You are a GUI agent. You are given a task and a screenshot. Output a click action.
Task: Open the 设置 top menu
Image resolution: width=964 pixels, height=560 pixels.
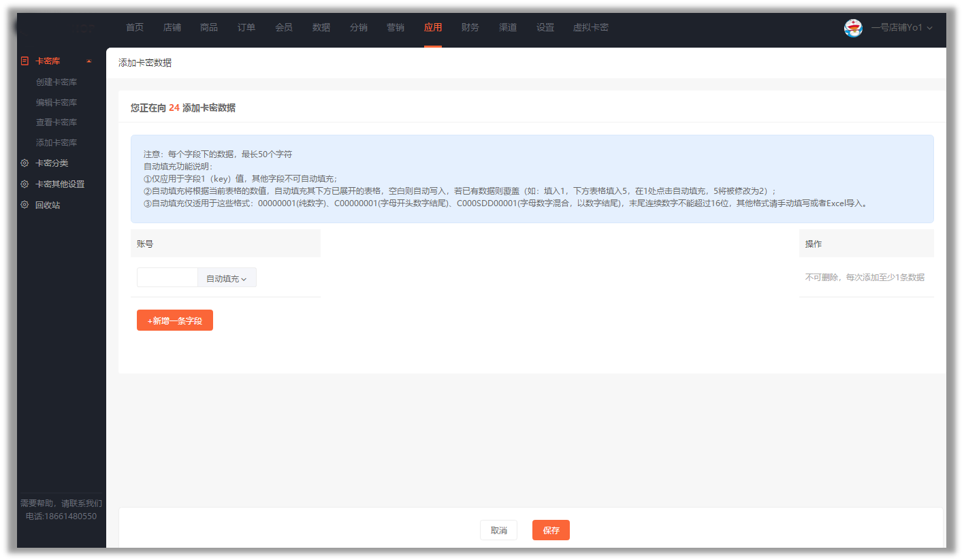(x=545, y=28)
